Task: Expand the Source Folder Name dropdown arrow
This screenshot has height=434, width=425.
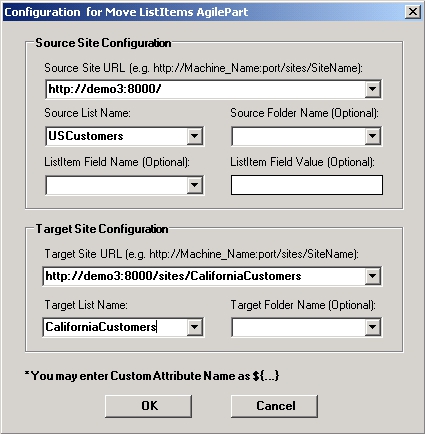Action: (x=373, y=136)
